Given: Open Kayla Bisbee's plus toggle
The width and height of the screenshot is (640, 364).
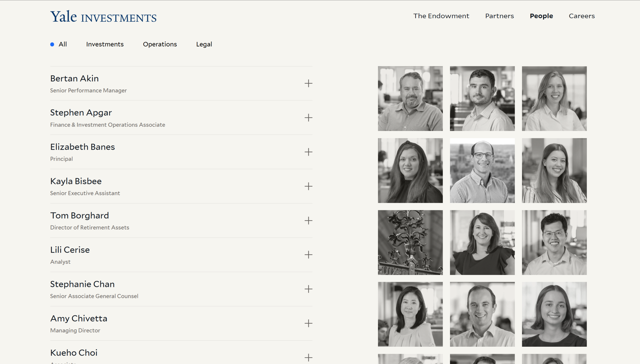Looking at the screenshot, I should click(x=308, y=186).
